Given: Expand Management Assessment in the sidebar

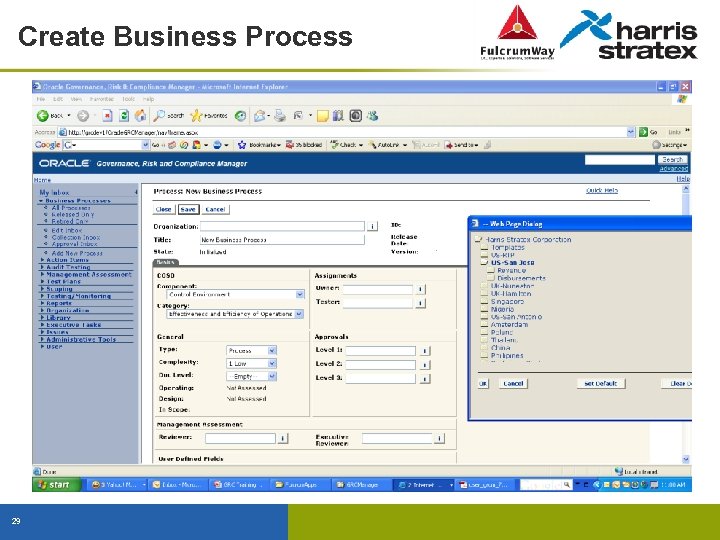Looking at the screenshot, I should click(x=42, y=274).
